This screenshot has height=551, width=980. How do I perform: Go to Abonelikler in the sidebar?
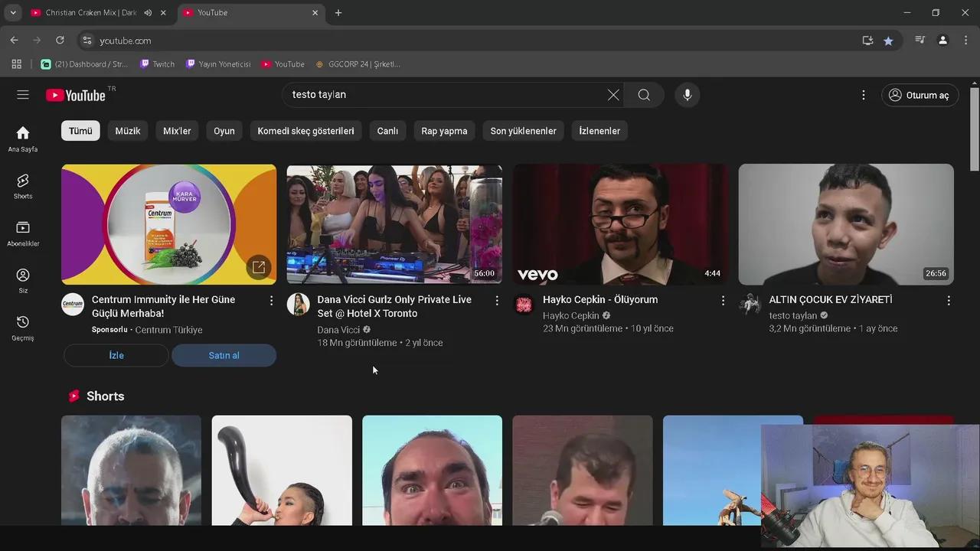[x=23, y=233]
